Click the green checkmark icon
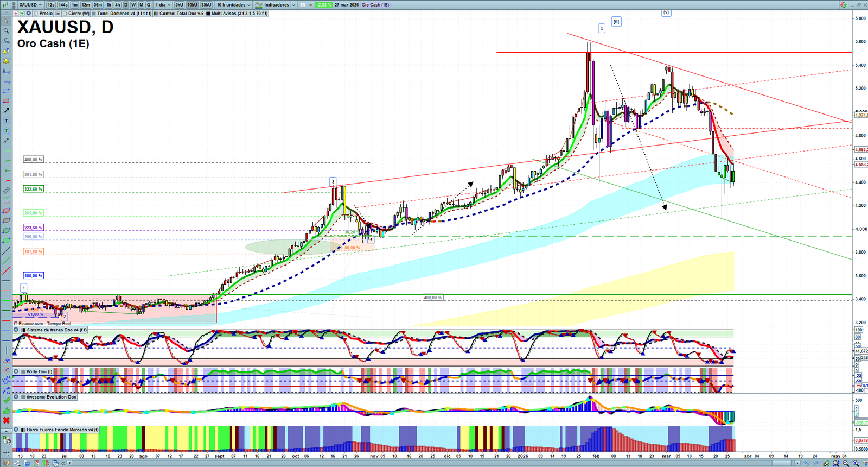 [x=6, y=400]
